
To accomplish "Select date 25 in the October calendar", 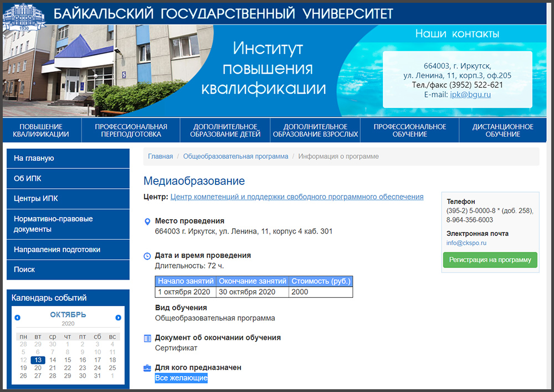I will click(x=112, y=368).
